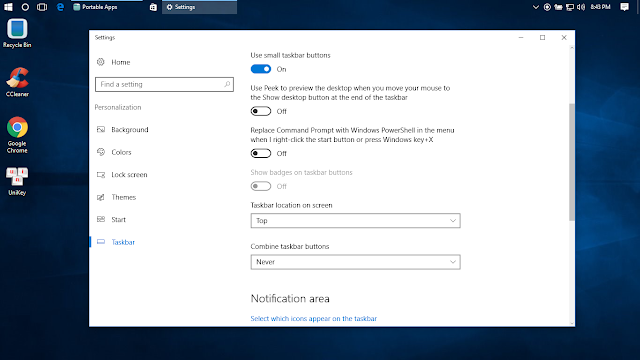Open the Windows Start button

(8, 7)
